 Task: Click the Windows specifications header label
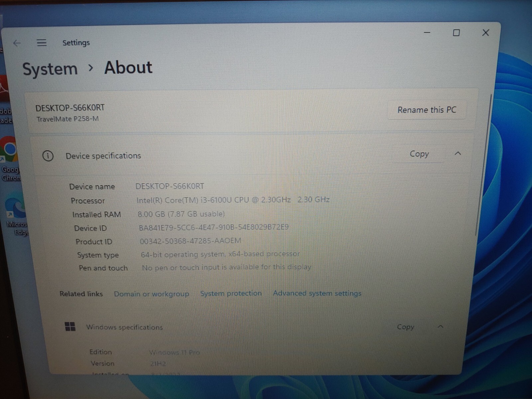[x=124, y=327]
